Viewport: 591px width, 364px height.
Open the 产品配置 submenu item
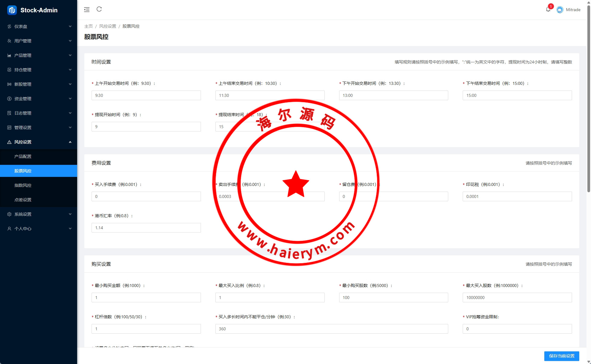click(23, 156)
